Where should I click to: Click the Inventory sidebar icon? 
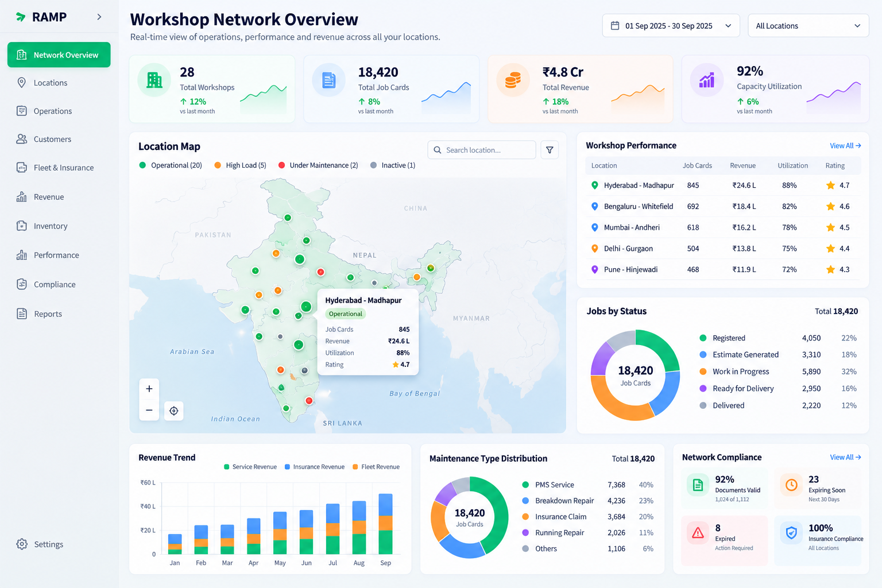coord(22,226)
